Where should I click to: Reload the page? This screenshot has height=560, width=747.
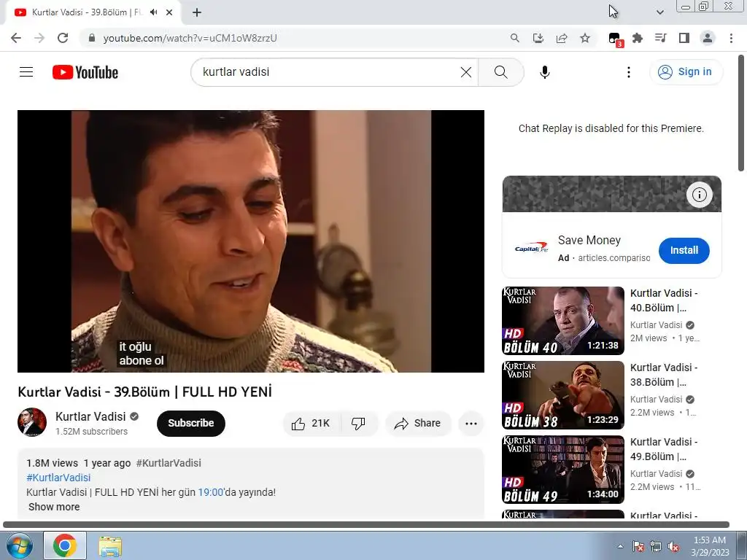63,38
